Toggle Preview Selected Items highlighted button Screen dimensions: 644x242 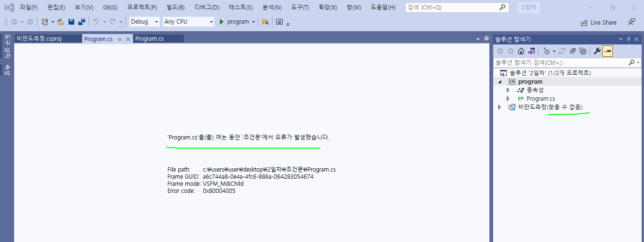(608, 51)
